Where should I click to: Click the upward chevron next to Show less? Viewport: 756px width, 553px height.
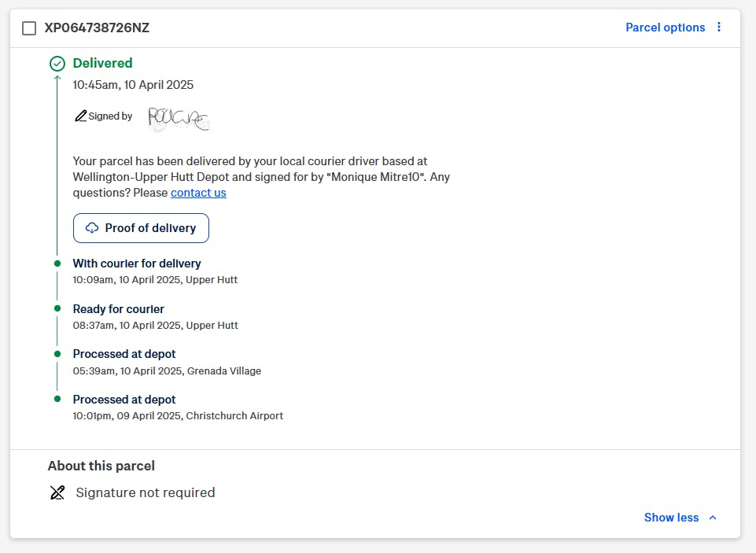coord(713,518)
